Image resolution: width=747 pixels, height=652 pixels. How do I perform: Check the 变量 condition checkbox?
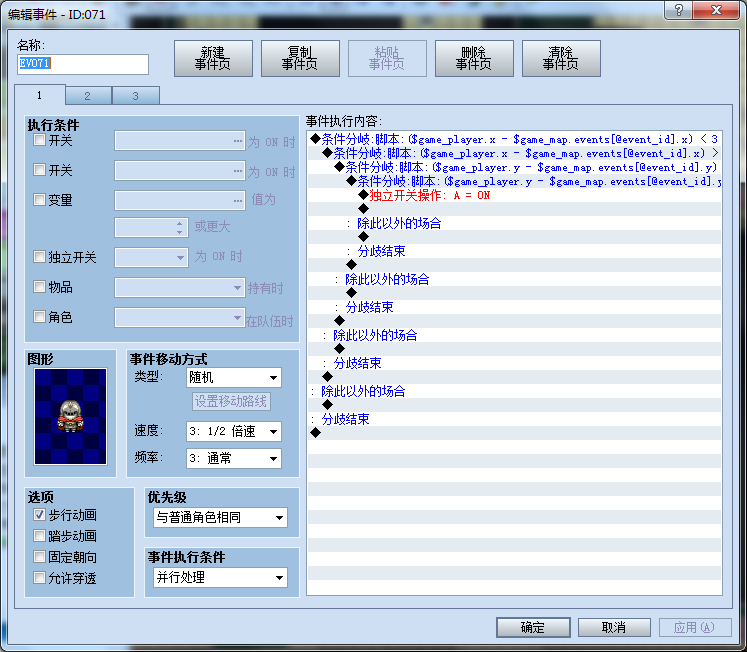[39, 199]
